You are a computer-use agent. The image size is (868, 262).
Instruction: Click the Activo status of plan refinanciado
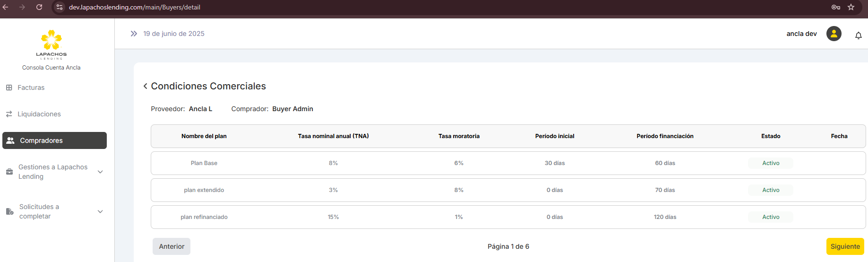coord(770,217)
